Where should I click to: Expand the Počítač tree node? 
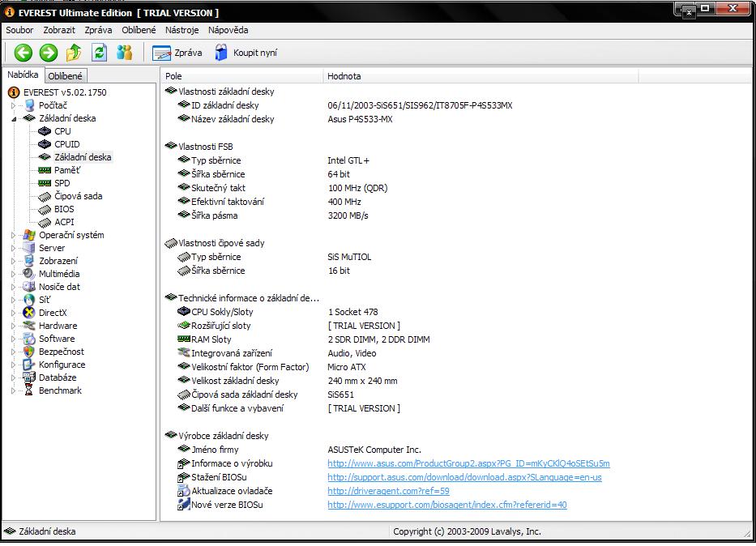[x=13, y=105]
